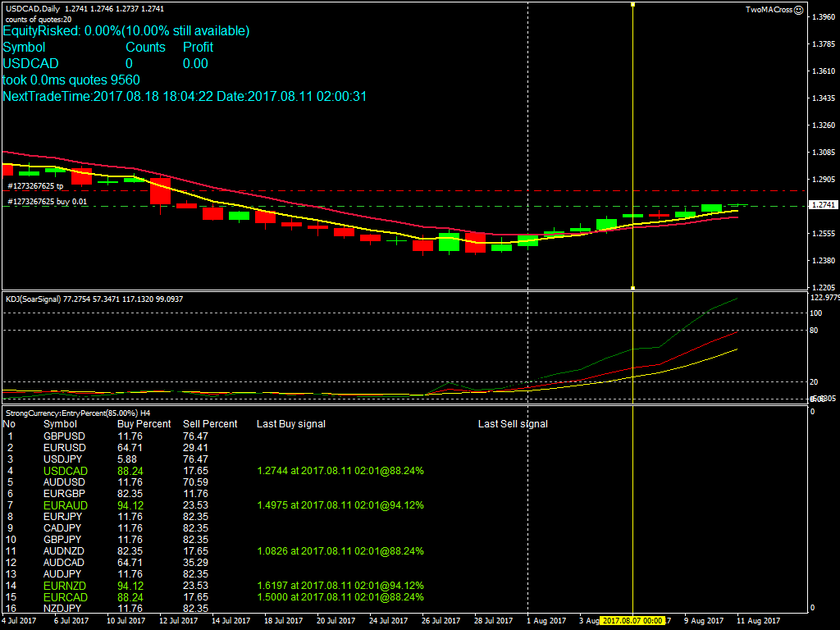The height and width of the screenshot is (630, 840).
Task: Click the 1.4975 EURAUD last buy signal text
Action: [340, 505]
